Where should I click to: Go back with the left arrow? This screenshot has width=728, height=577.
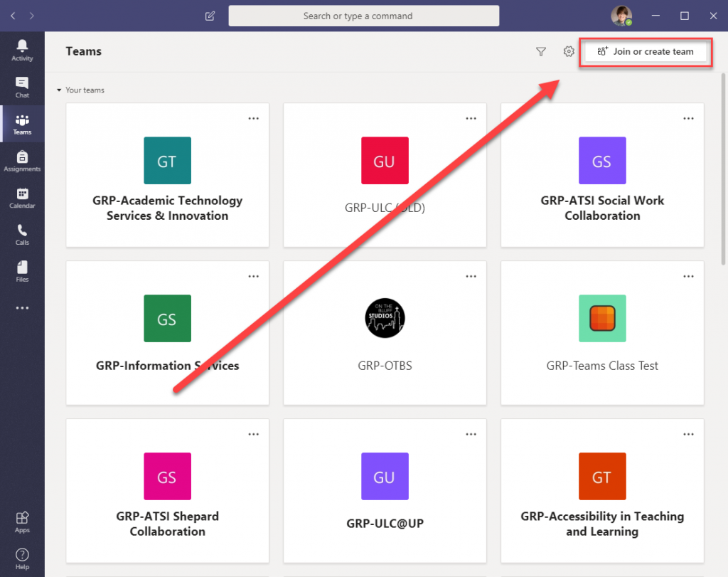point(13,16)
